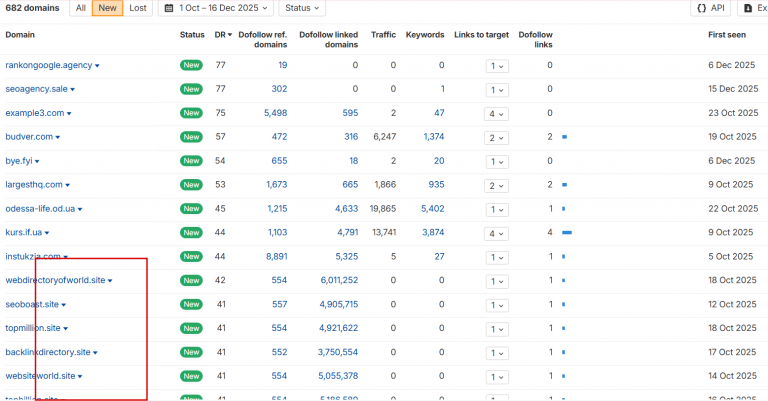Select the Lost filter tab
Viewport: 768px width, 401px height.
click(138, 8)
